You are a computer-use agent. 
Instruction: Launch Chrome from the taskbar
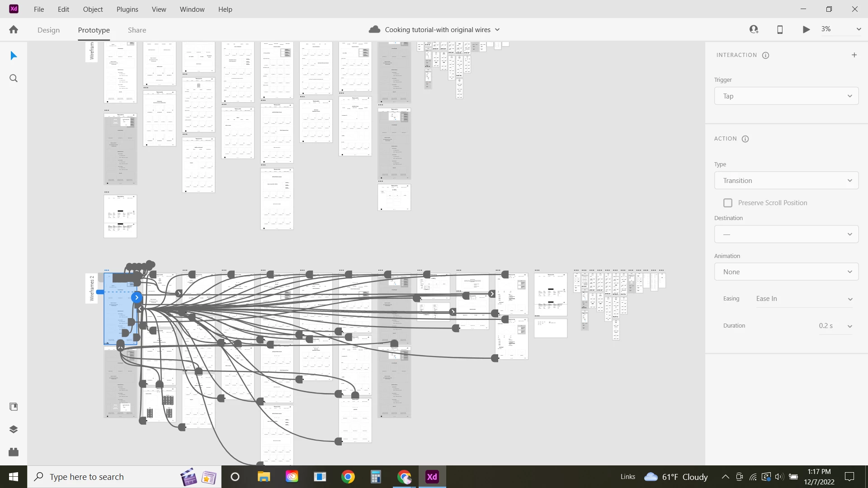[348, 477]
